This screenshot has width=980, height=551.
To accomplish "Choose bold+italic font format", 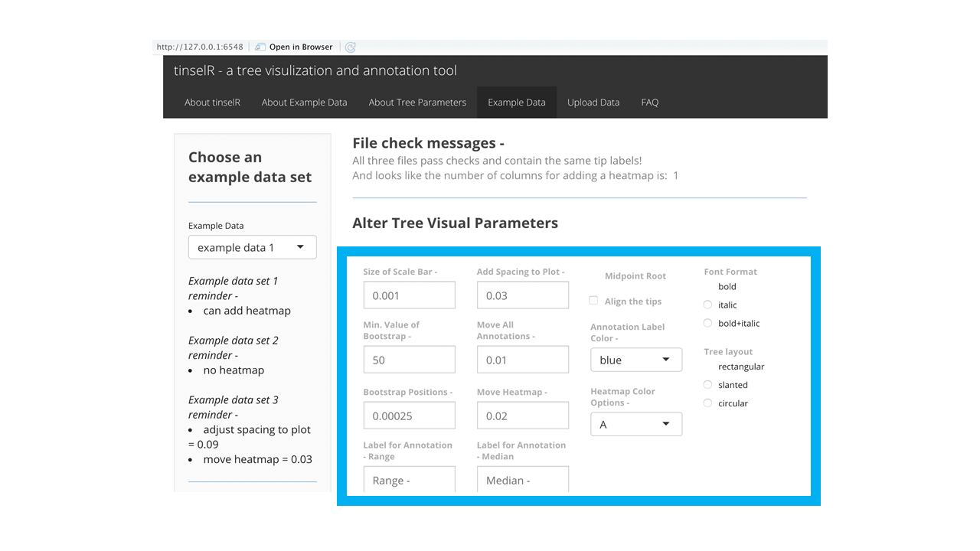I will (707, 323).
